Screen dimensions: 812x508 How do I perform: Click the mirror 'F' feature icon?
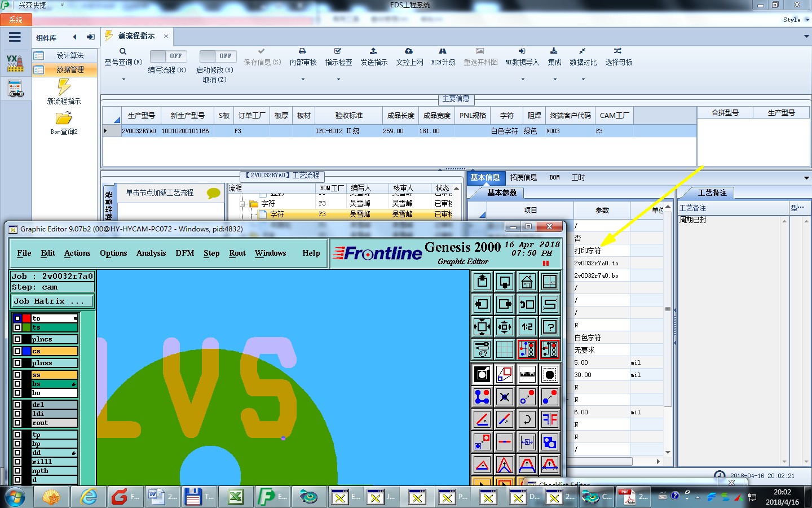tap(550, 419)
